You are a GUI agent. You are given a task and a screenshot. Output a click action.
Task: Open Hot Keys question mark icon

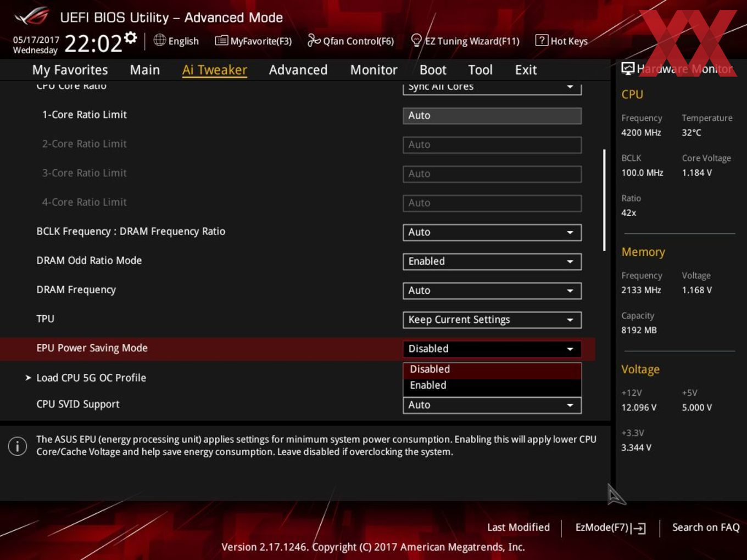point(542,40)
